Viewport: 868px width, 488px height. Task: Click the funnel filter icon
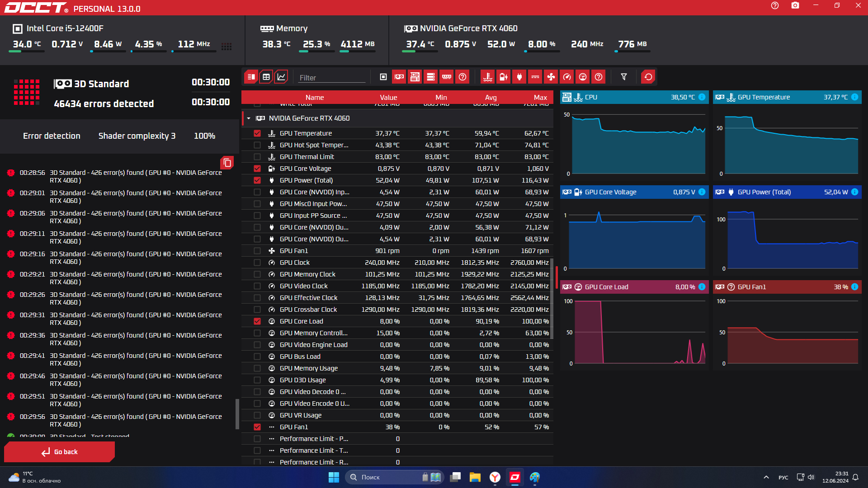[624, 77]
